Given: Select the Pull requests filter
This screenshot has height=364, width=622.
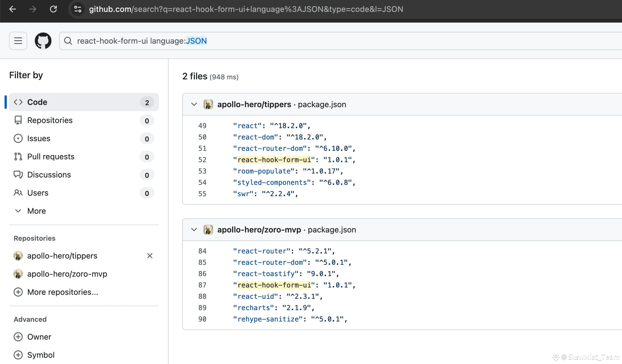Looking at the screenshot, I should [x=84, y=156].
